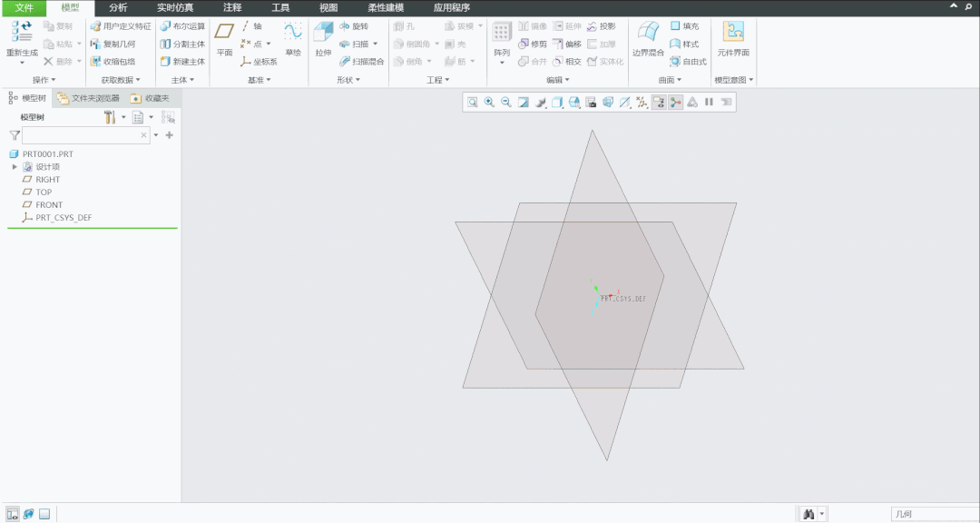The width and height of the screenshot is (980, 523).
Task: Toggle the model tree display icon in status bar
Action: pyautogui.click(x=13, y=514)
